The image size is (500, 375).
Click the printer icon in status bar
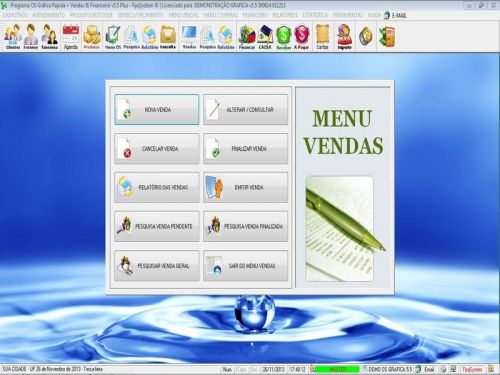443,369
